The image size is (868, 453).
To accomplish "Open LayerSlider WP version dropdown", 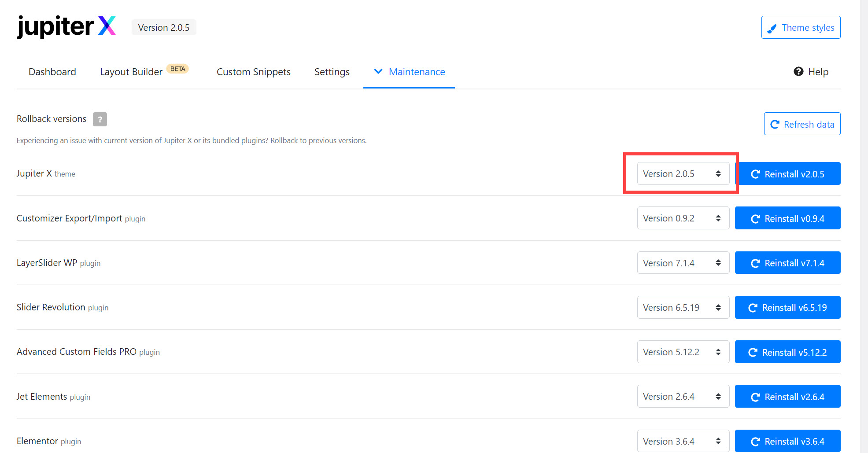I will [683, 263].
